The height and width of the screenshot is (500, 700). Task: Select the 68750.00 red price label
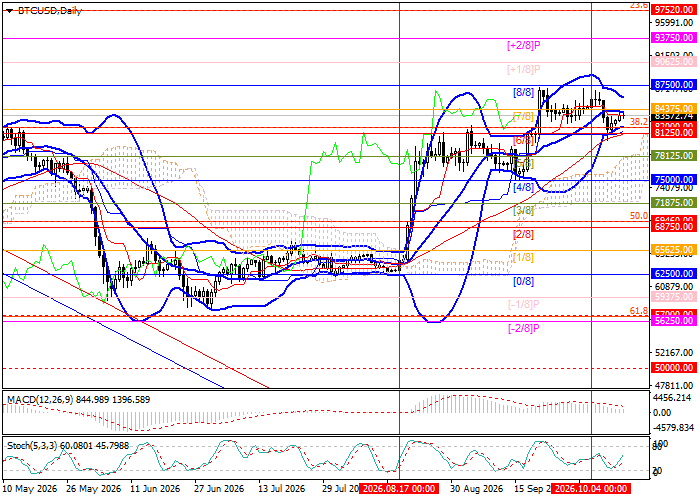point(674,227)
